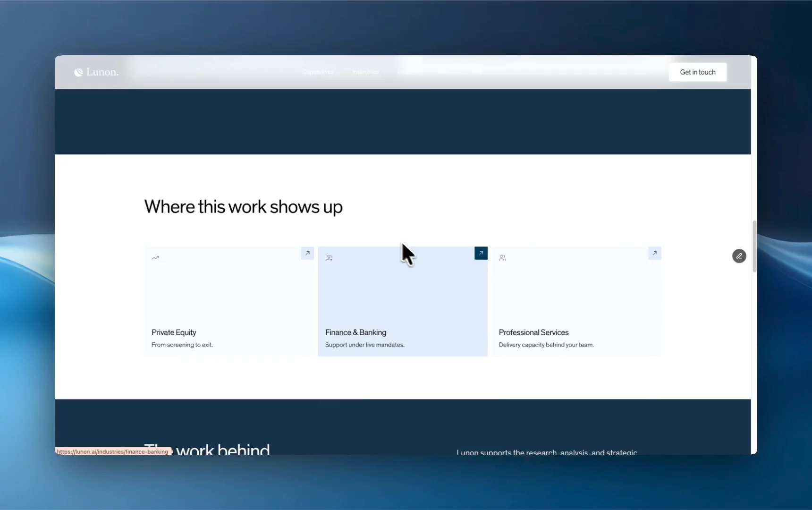Click the Finance & Banking money icon
The image size is (812, 510).
click(x=329, y=258)
